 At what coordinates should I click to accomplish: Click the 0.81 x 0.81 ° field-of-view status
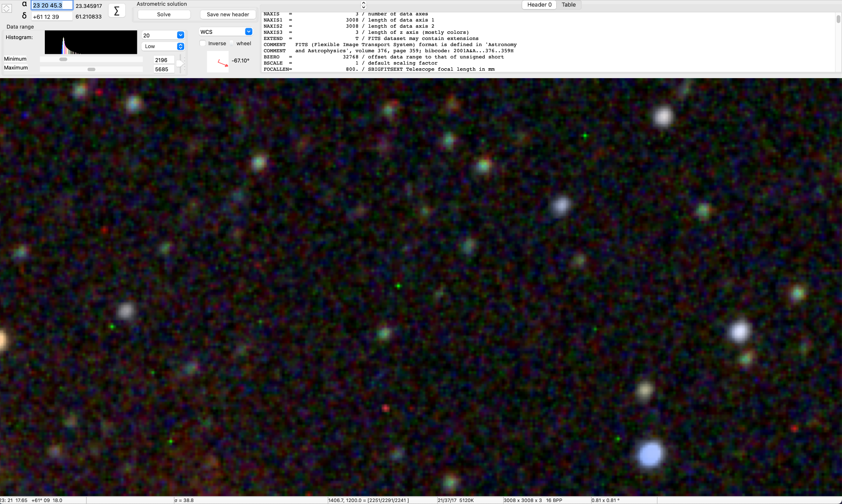point(605,500)
